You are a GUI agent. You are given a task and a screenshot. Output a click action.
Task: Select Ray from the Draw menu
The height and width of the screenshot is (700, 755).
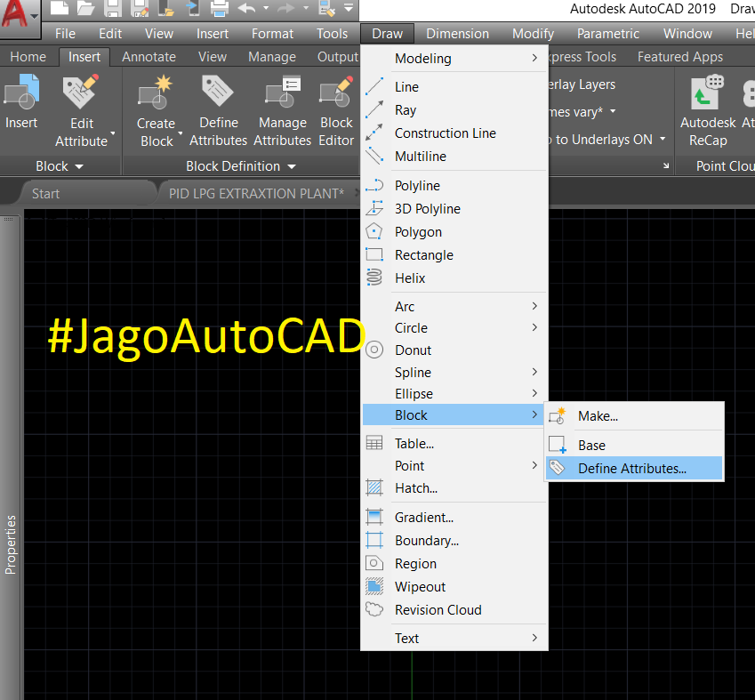tap(454, 109)
